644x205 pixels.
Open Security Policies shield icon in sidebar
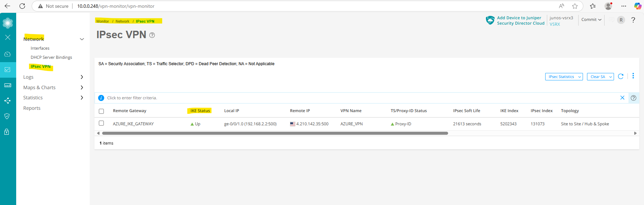point(7,116)
